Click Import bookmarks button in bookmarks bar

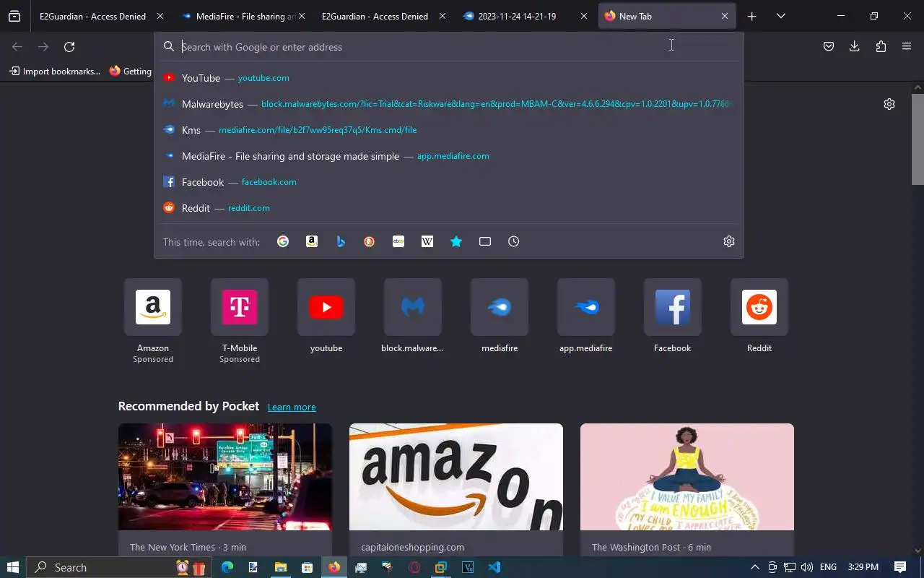[x=55, y=71]
